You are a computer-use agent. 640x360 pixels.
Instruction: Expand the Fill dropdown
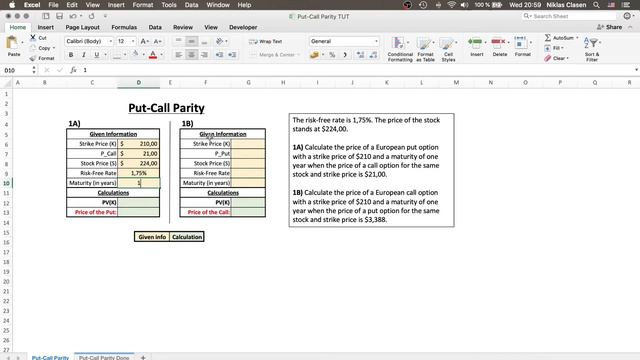click(562, 48)
